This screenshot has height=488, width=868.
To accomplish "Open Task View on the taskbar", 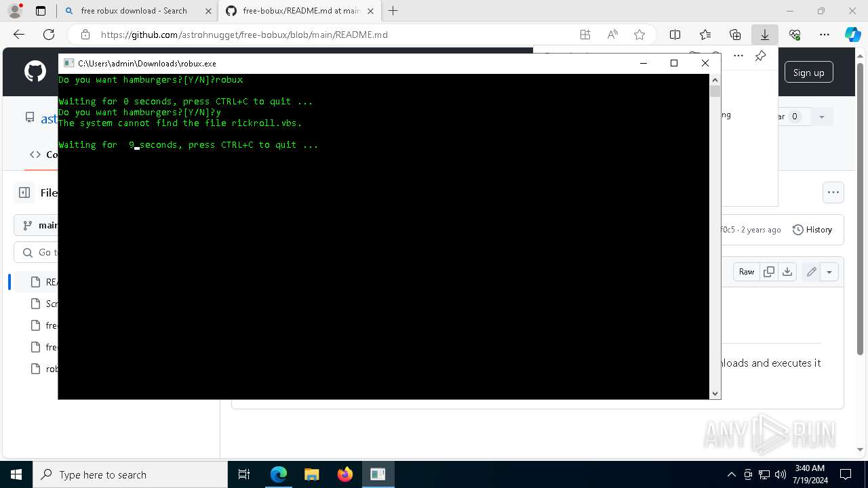I will [244, 474].
